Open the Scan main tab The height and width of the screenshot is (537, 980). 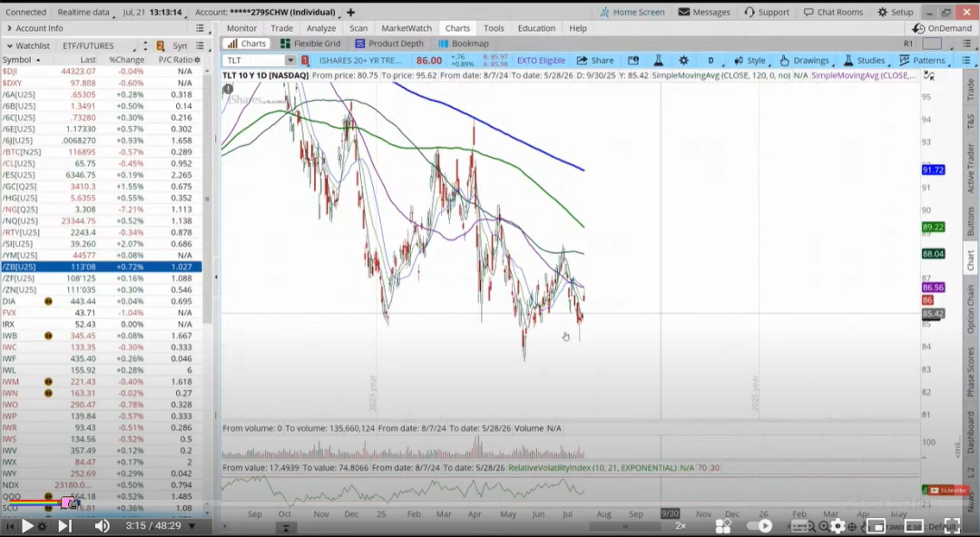[x=358, y=28]
